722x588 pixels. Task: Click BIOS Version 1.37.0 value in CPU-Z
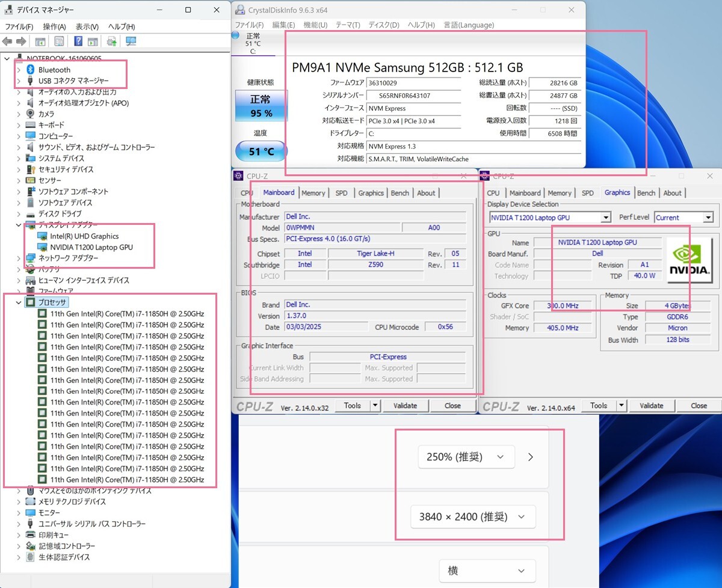pyautogui.click(x=374, y=316)
